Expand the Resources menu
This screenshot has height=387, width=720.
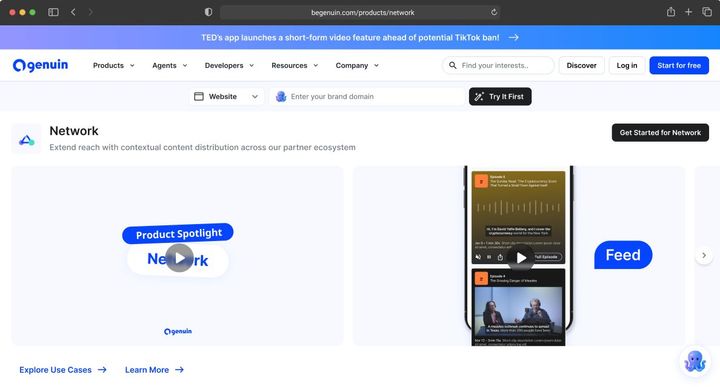(294, 65)
